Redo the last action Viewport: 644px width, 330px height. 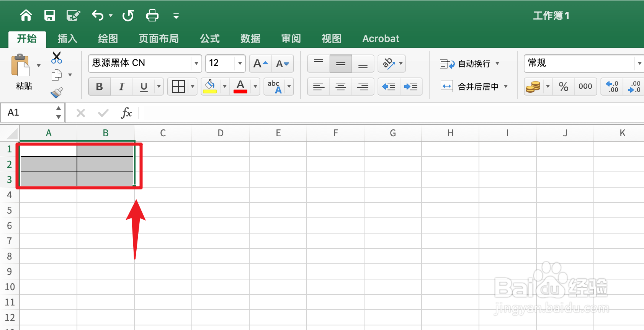[128, 16]
